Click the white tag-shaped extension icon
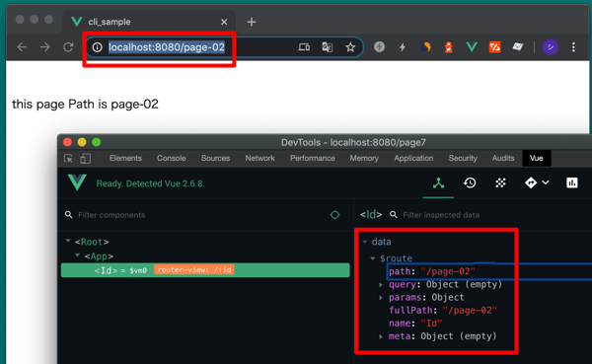Image resolution: width=592 pixels, height=364 pixels. (x=518, y=46)
